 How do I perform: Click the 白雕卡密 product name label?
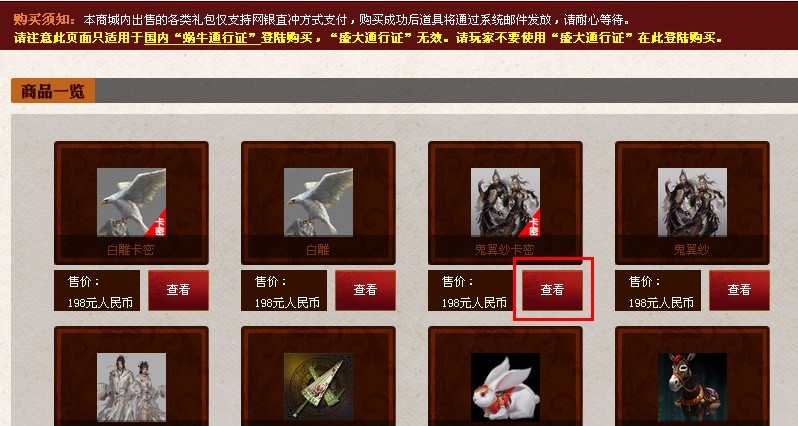[x=131, y=250]
